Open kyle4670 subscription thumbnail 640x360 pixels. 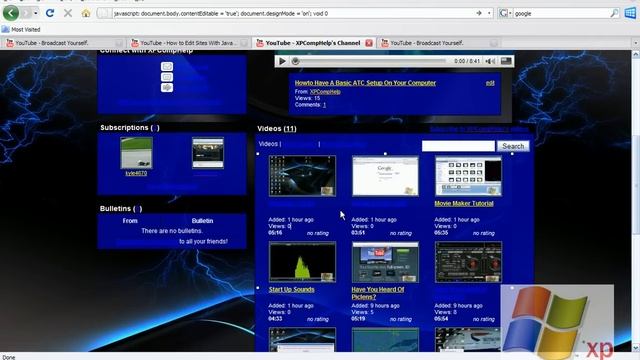[x=136, y=153]
